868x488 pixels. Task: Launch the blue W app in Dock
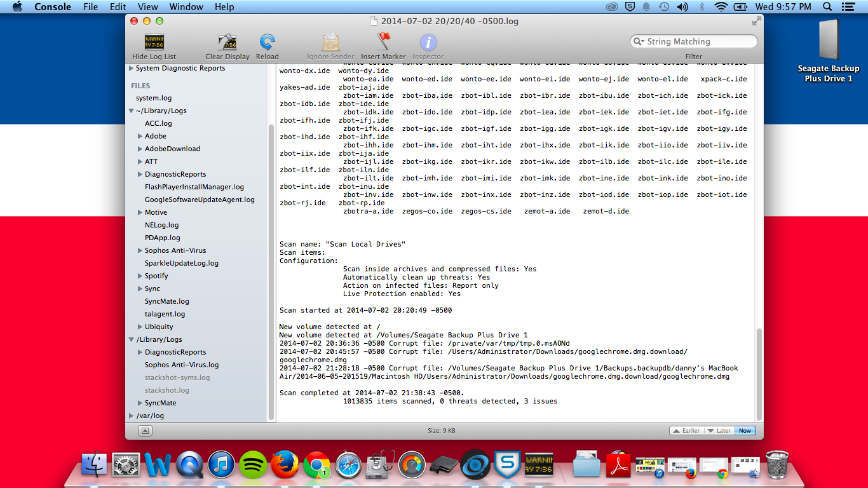click(158, 464)
